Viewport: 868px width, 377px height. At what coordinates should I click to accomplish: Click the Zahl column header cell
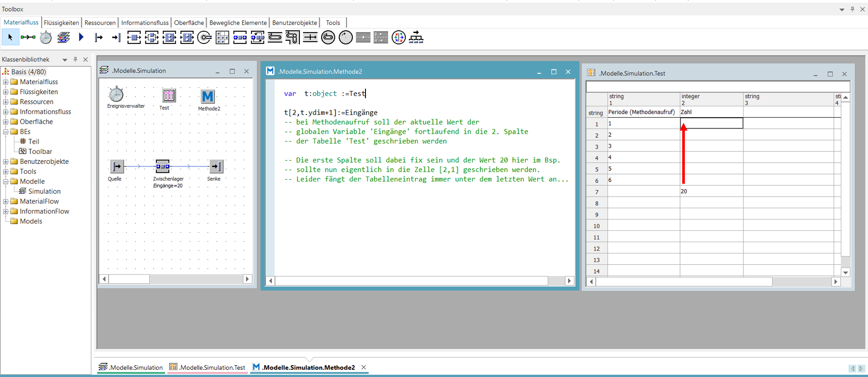coord(711,112)
